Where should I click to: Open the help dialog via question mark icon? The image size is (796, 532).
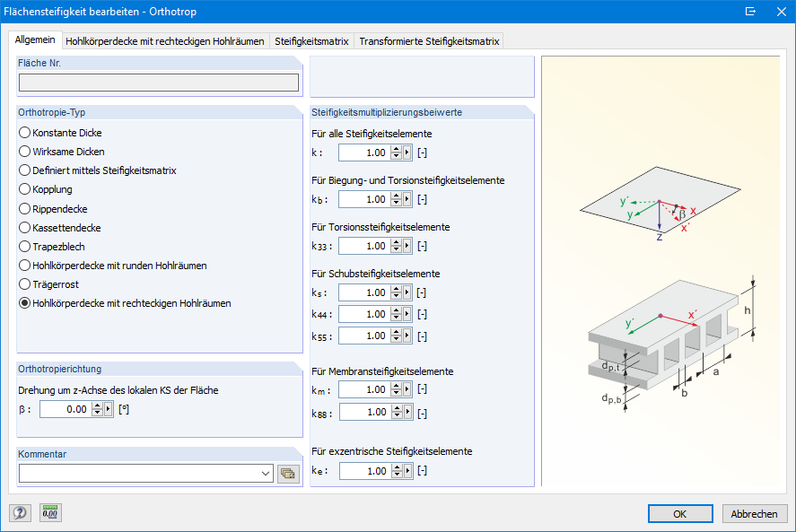click(18, 512)
